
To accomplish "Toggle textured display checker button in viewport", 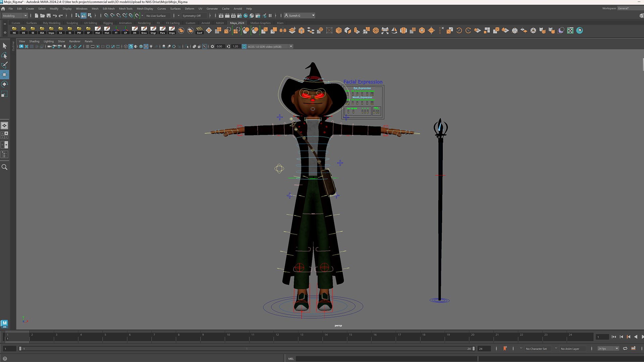I will point(146,47).
